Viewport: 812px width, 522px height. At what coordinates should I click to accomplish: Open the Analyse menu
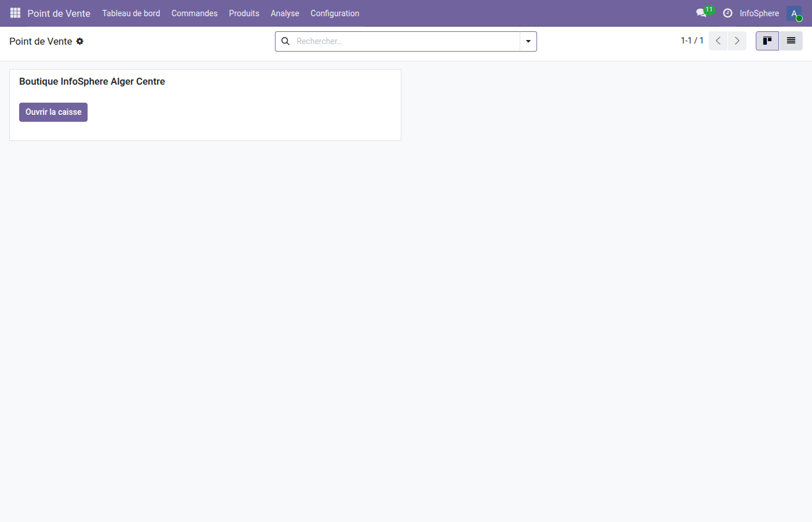tap(284, 13)
